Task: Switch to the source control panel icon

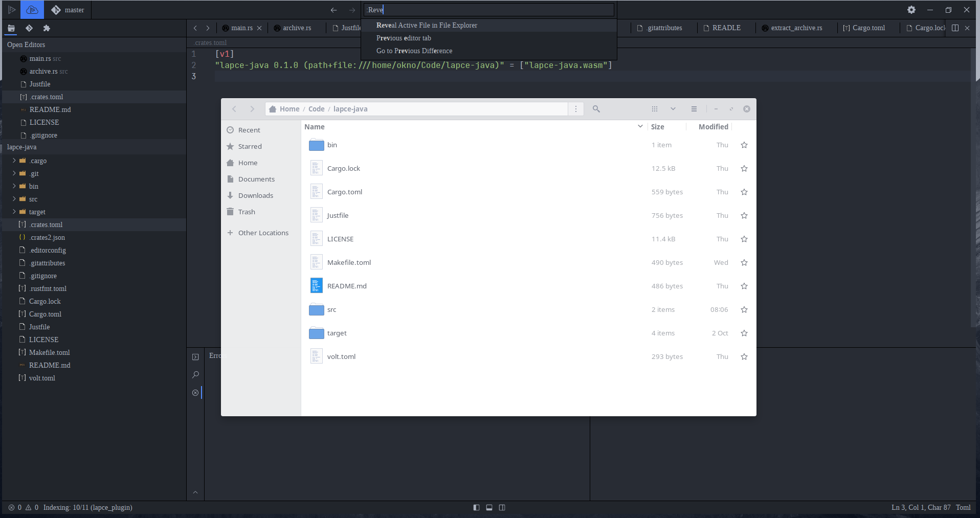Action: [29, 28]
